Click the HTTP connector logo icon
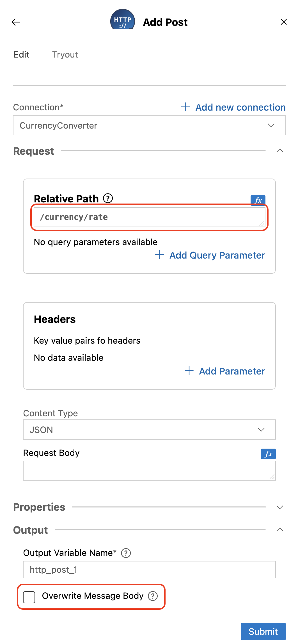The width and height of the screenshot is (298, 644). click(x=123, y=19)
